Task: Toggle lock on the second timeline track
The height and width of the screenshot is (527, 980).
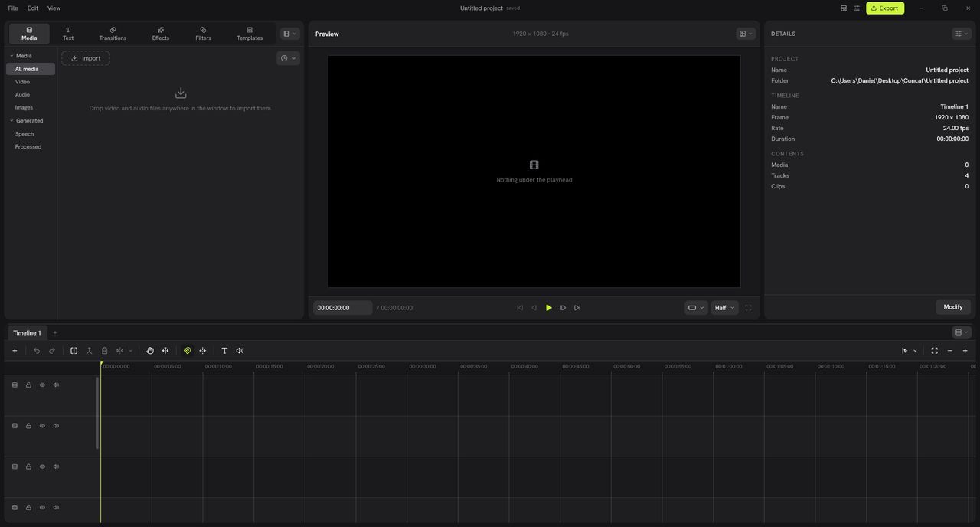Action: [28, 426]
